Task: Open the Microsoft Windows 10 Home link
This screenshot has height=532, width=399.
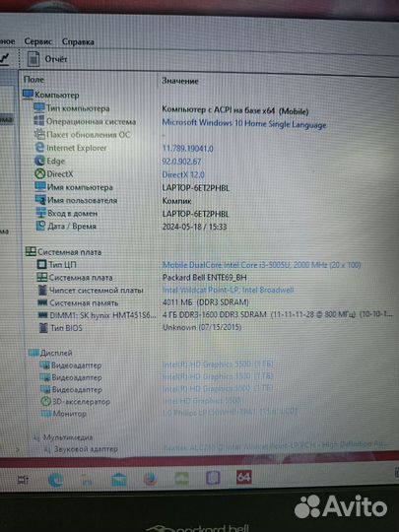Action: click(x=244, y=123)
